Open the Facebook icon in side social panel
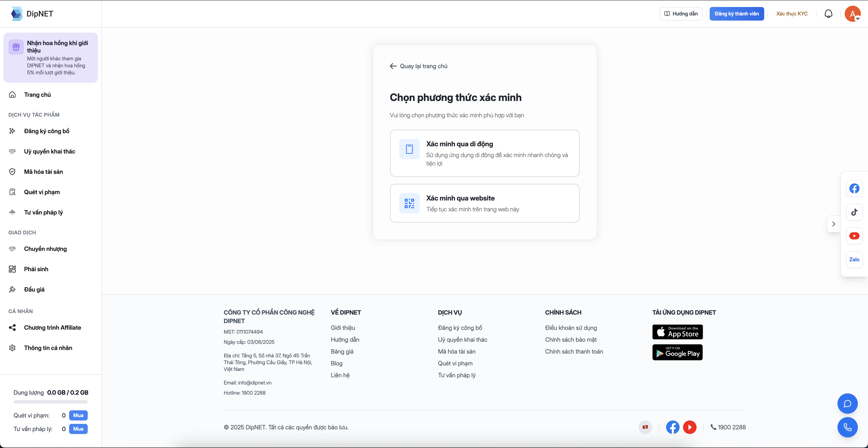Viewport: 868px width, 448px height. (x=854, y=188)
